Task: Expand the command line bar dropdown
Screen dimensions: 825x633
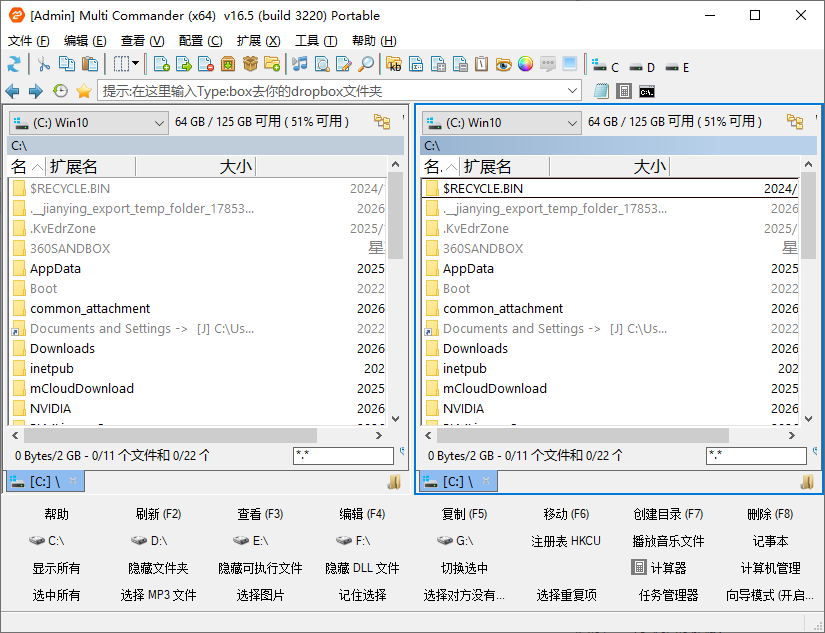Action: click(573, 91)
